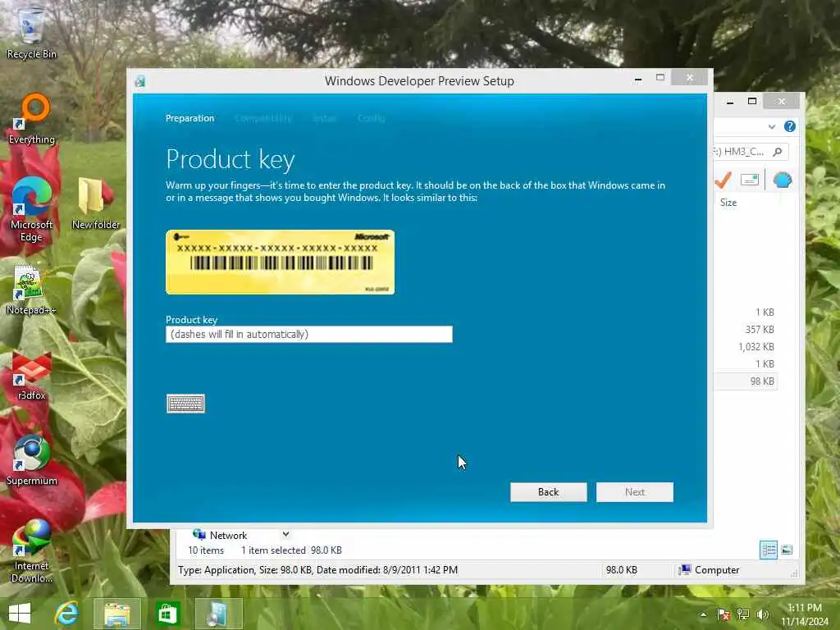Show hidden system tray icons
This screenshot has height=630, width=840.
(x=703, y=614)
